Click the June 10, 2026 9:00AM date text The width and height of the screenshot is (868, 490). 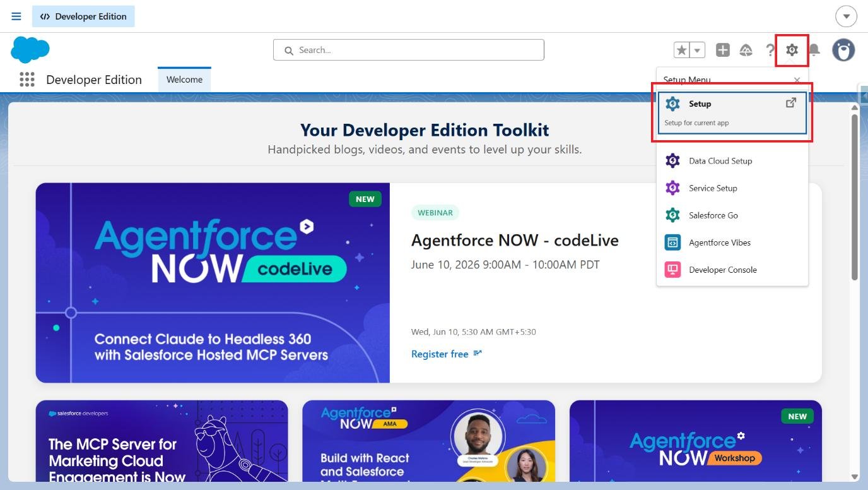coord(505,265)
